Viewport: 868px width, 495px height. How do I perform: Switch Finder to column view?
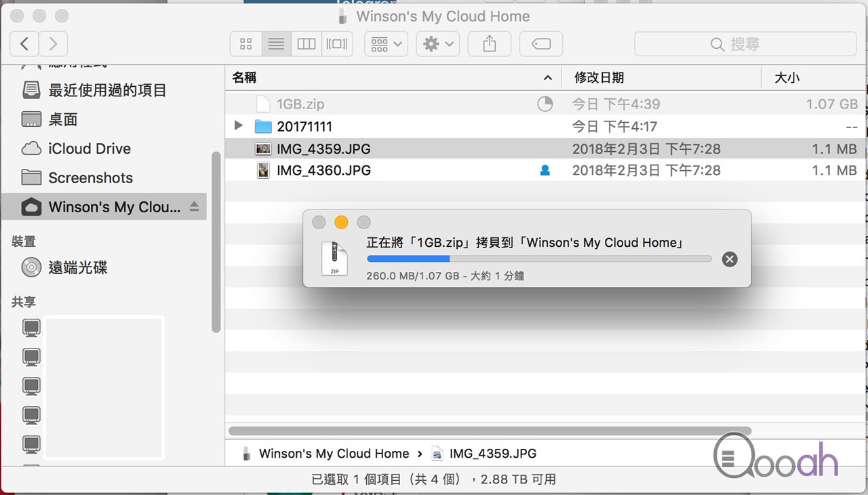pyautogui.click(x=307, y=44)
